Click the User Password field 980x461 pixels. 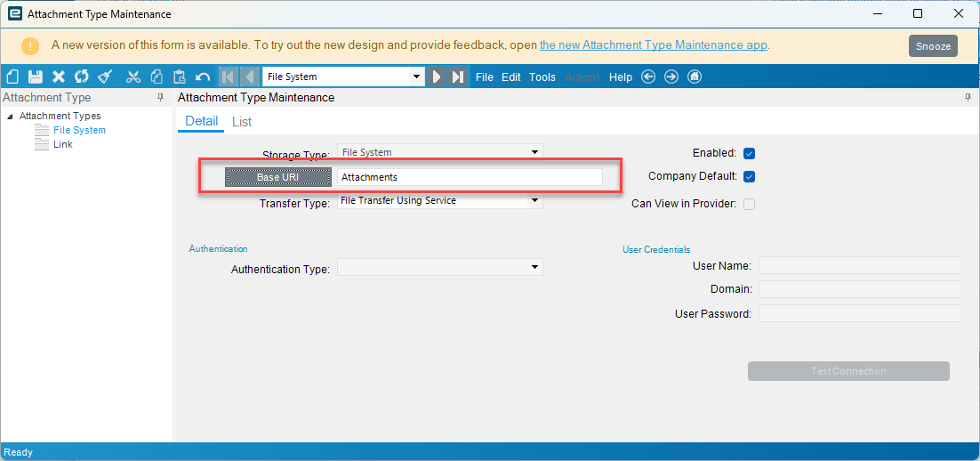859,313
